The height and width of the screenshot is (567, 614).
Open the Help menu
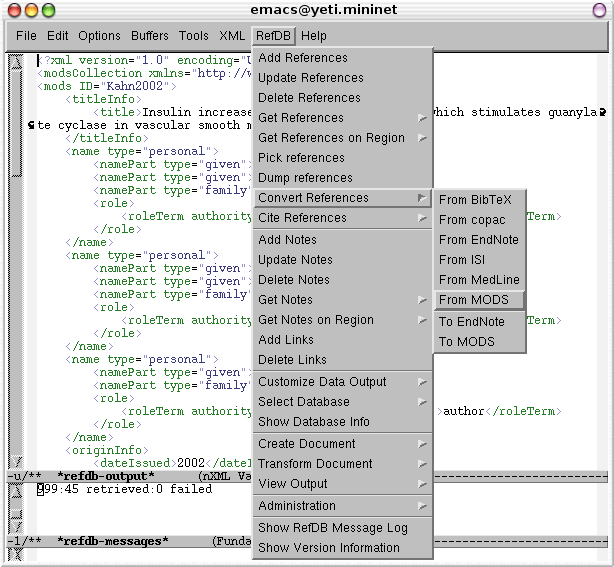tap(313, 36)
